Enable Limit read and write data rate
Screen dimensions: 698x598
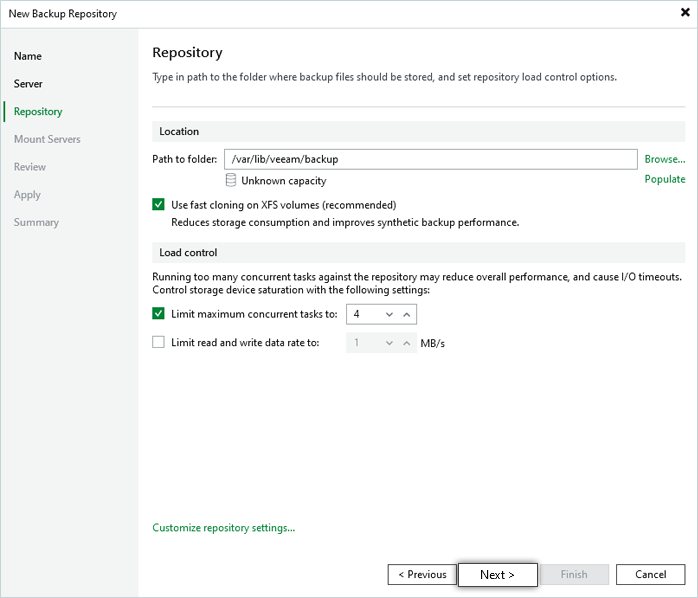tap(159, 343)
